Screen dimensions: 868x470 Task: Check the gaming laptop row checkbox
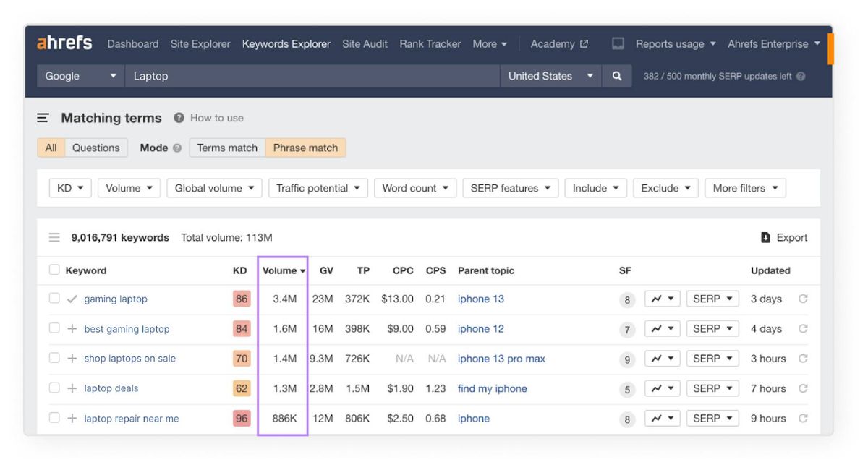[54, 298]
